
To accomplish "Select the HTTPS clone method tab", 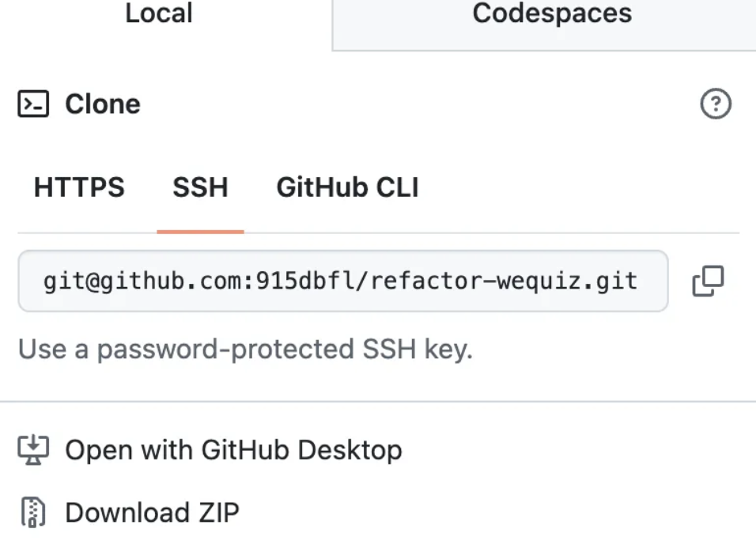I will (79, 187).
